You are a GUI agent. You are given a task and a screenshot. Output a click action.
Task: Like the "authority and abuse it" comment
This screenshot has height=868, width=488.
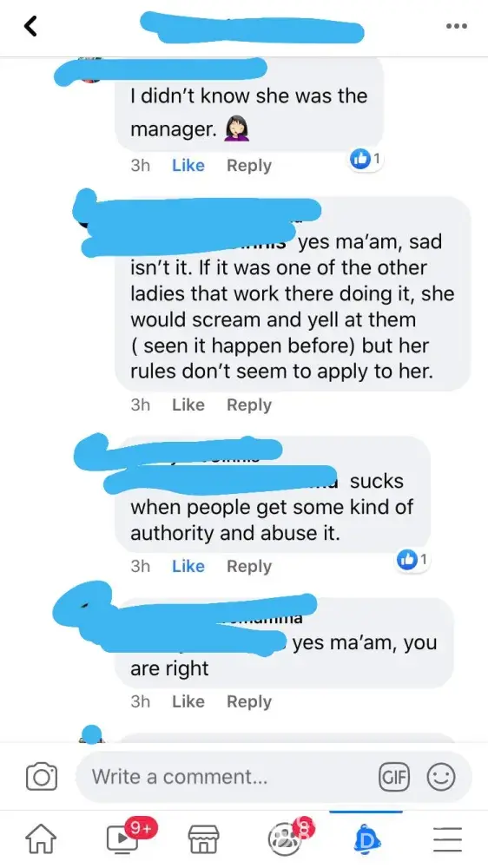[x=188, y=566]
